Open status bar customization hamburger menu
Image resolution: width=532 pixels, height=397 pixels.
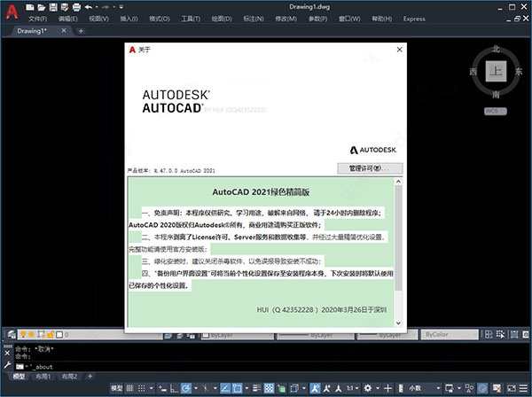point(523,388)
